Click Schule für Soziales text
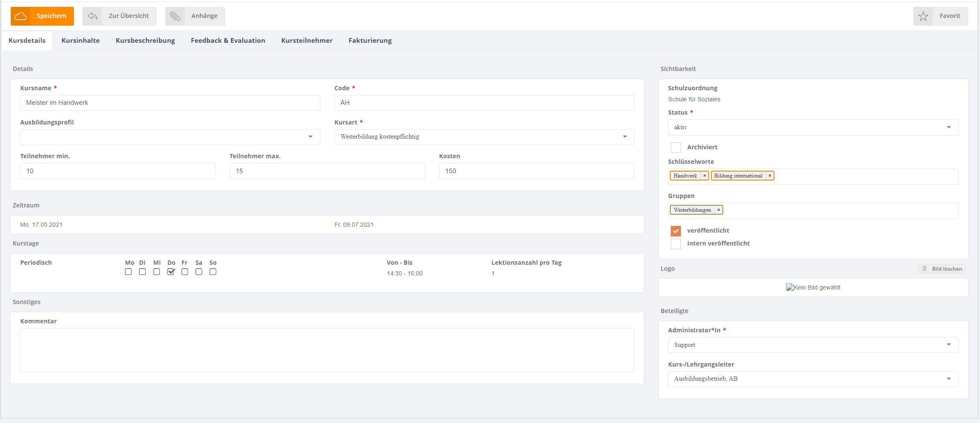 click(x=694, y=99)
